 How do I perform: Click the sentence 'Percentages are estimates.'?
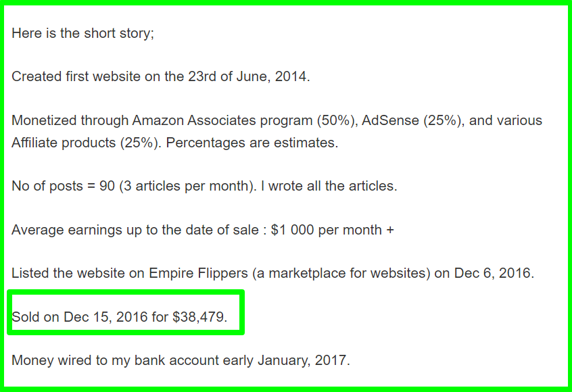pos(252,143)
